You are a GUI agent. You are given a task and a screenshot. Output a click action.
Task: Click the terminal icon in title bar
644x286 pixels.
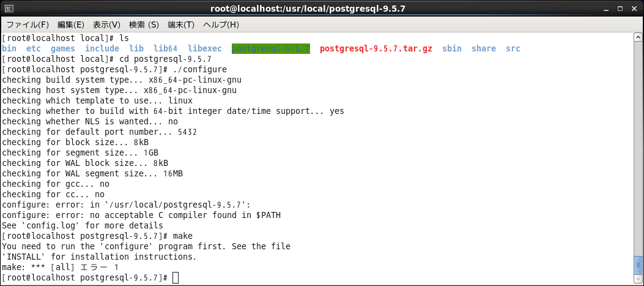click(x=9, y=8)
